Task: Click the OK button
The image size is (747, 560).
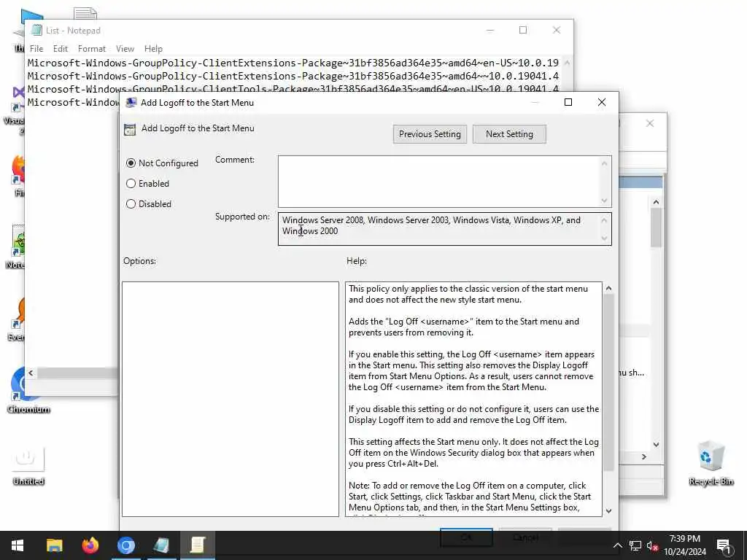Action: [x=466, y=537]
